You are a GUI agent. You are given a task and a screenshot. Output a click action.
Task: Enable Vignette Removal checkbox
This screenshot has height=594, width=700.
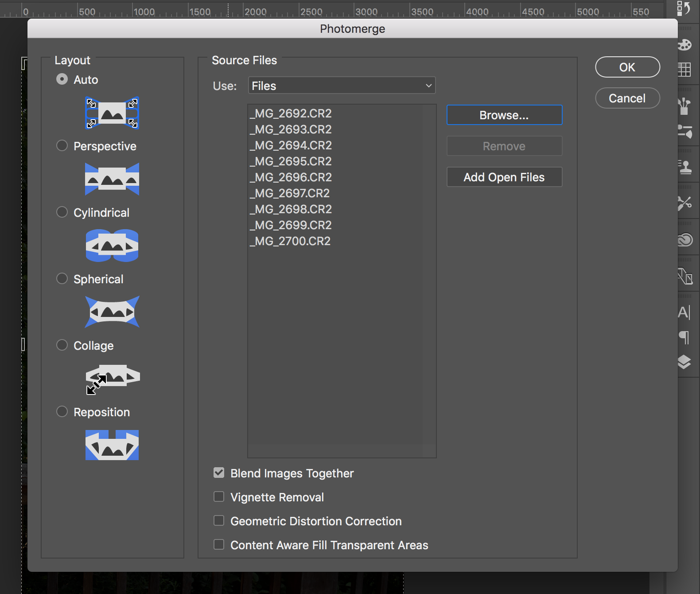(219, 497)
